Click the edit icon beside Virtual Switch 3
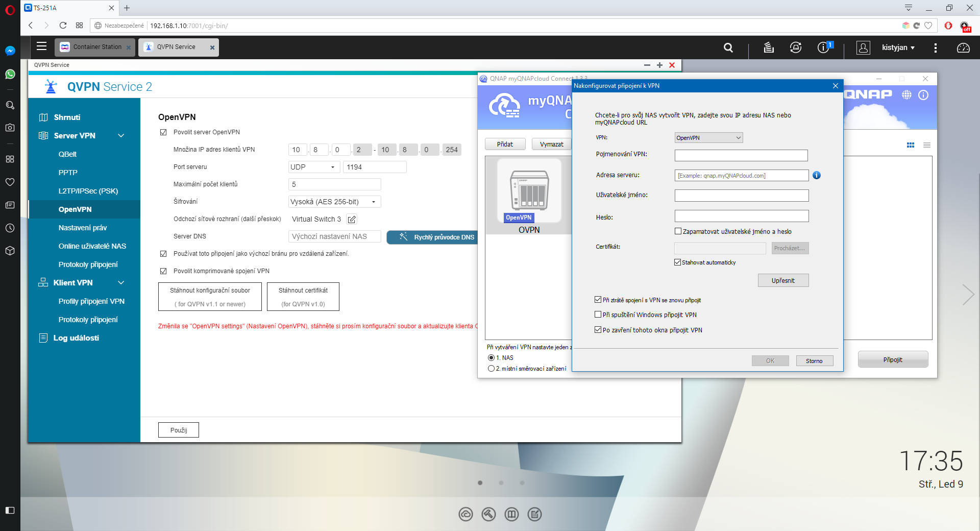The width and height of the screenshot is (980, 531). (x=352, y=220)
